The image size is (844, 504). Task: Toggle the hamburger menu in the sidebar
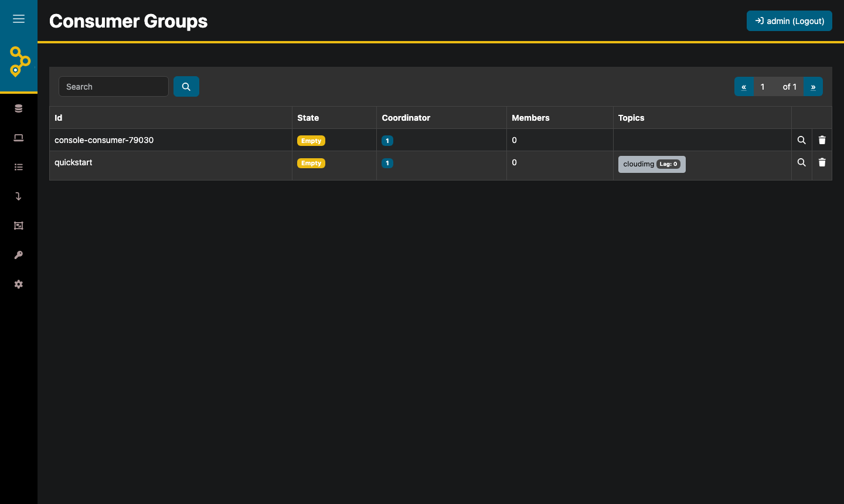[19, 19]
